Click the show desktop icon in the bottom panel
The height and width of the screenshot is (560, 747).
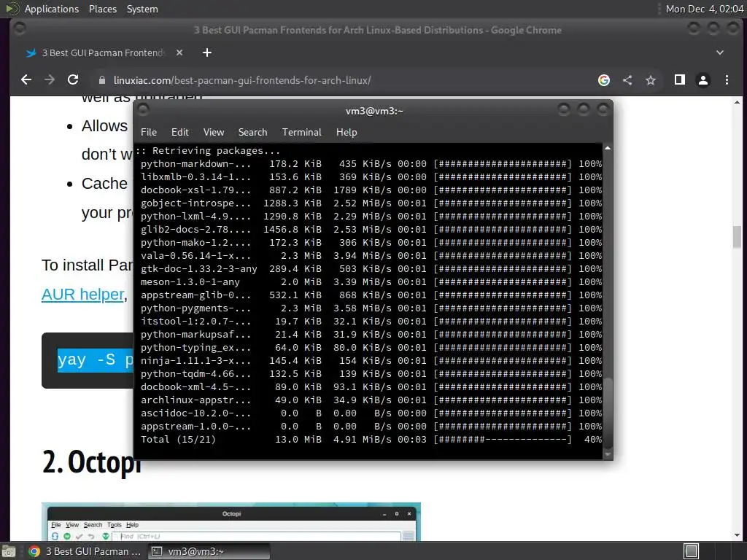9,551
